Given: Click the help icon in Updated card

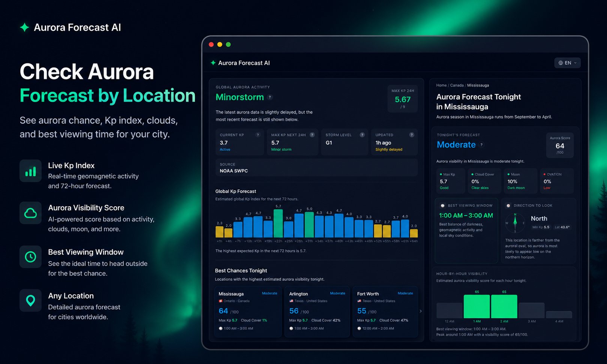Looking at the screenshot, I should 412,135.
